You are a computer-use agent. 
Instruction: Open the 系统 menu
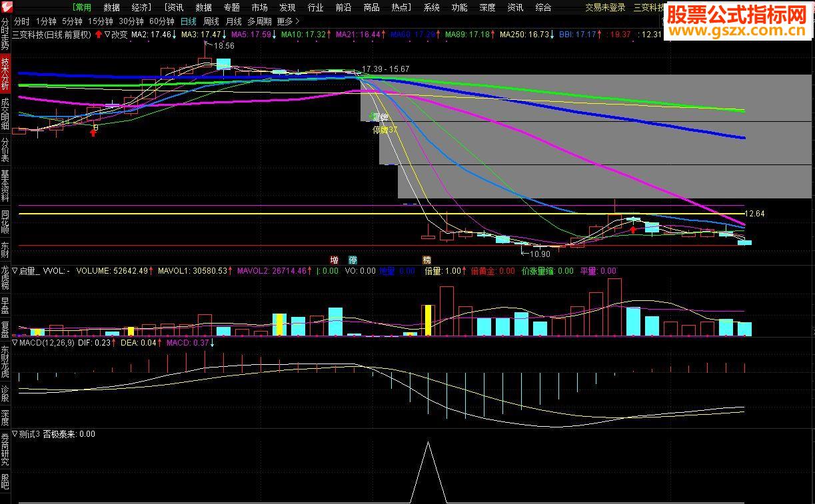pos(431,7)
